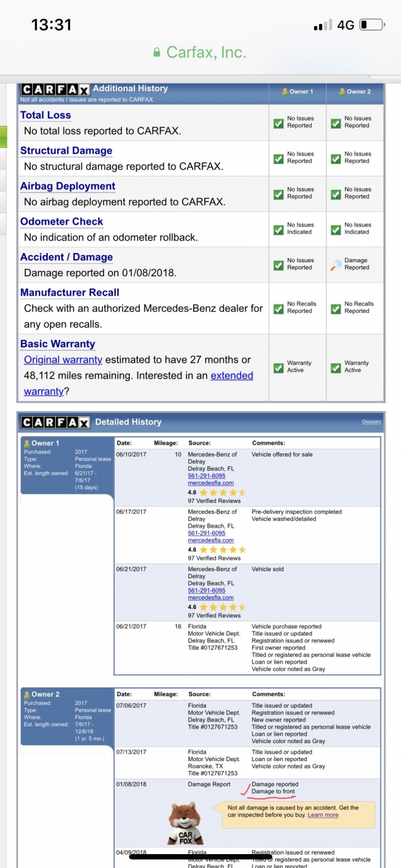Tap the green check for Manufacturer Recall Owner 1
The width and height of the screenshot is (401, 868).
[x=278, y=308]
